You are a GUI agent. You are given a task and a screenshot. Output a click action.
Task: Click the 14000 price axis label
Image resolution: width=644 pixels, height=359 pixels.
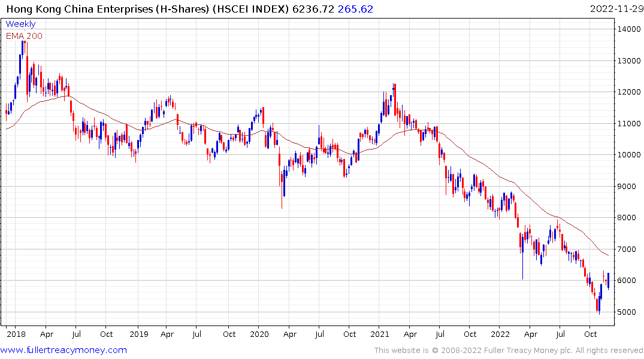point(628,29)
